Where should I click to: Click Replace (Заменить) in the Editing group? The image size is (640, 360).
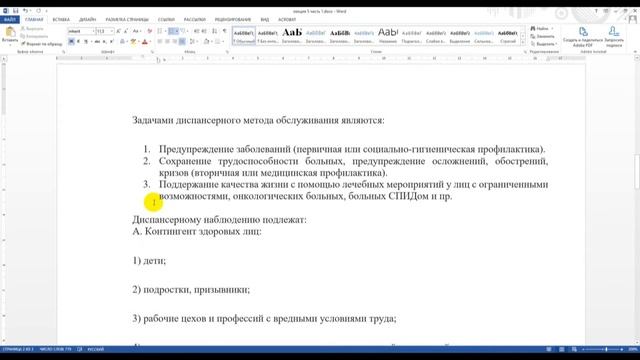[543, 36]
